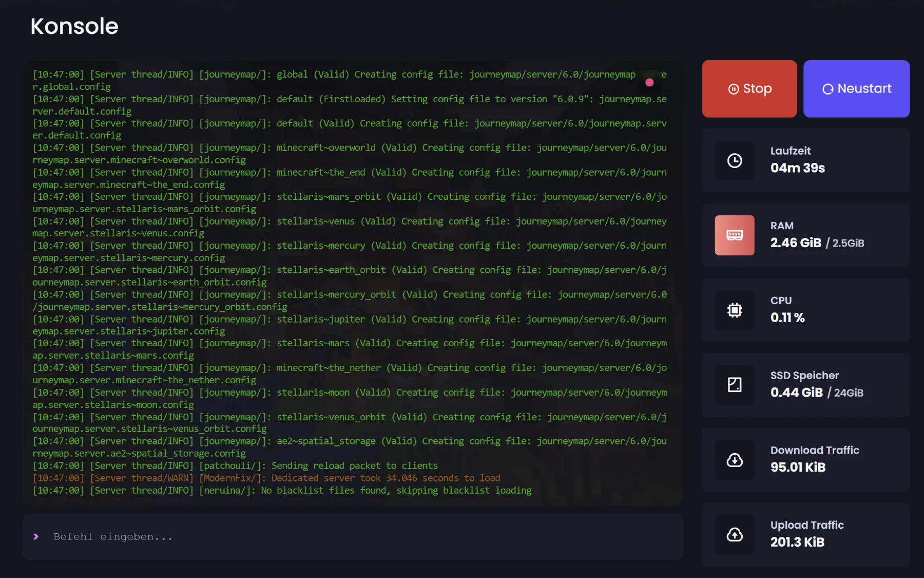Image resolution: width=924 pixels, height=578 pixels.
Task: Click the ModernFix warning log line
Action: tap(266, 478)
